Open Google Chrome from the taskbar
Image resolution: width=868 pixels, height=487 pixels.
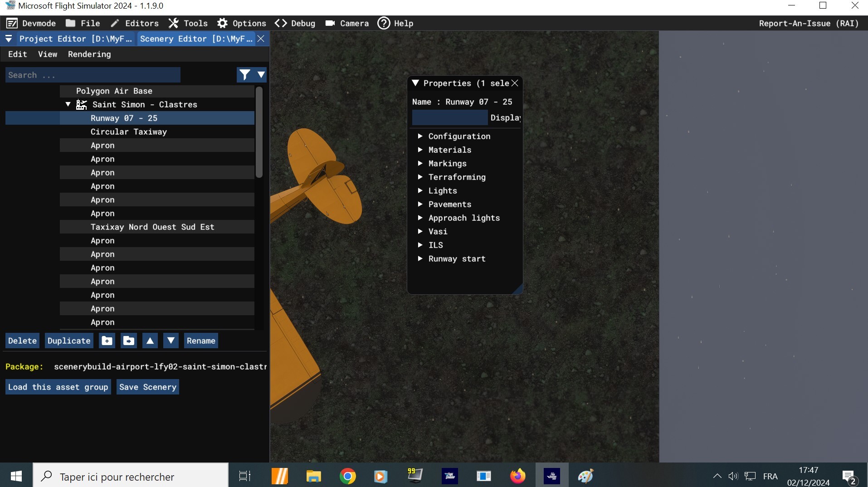pyautogui.click(x=348, y=476)
